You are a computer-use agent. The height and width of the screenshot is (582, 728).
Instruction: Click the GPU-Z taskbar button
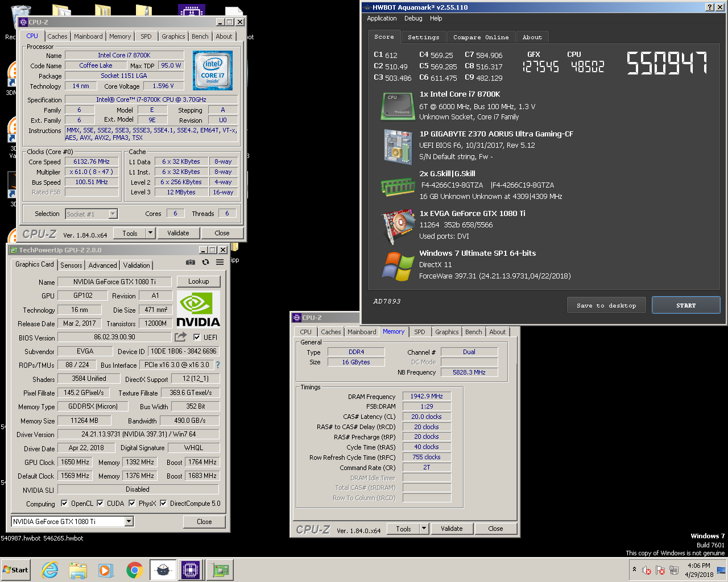pyautogui.click(x=220, y=570)
